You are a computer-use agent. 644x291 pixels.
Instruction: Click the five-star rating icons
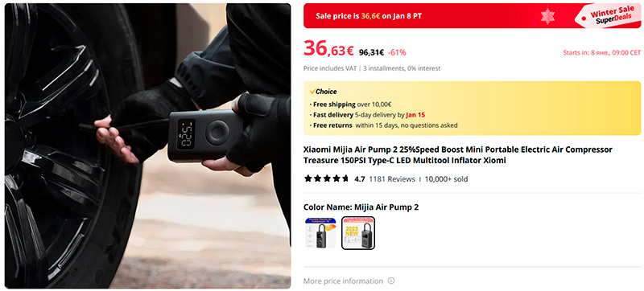pyautogui.click(x=327, y=179)
